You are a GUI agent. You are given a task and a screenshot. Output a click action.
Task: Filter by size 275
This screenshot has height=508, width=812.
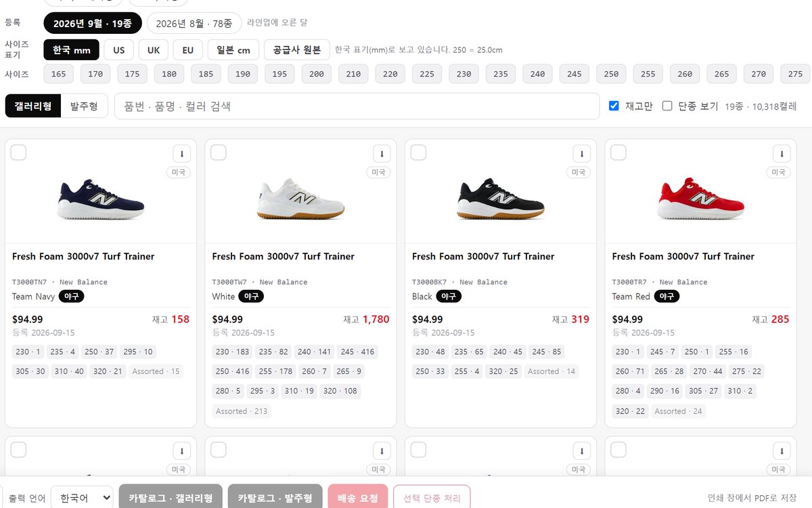(x=795, y=74)
